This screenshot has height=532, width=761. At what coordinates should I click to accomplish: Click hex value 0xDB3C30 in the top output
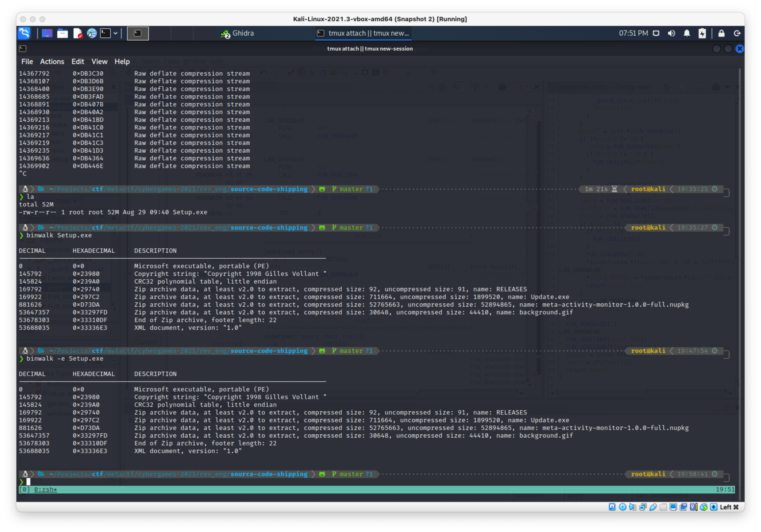click(x=88, y=73)
